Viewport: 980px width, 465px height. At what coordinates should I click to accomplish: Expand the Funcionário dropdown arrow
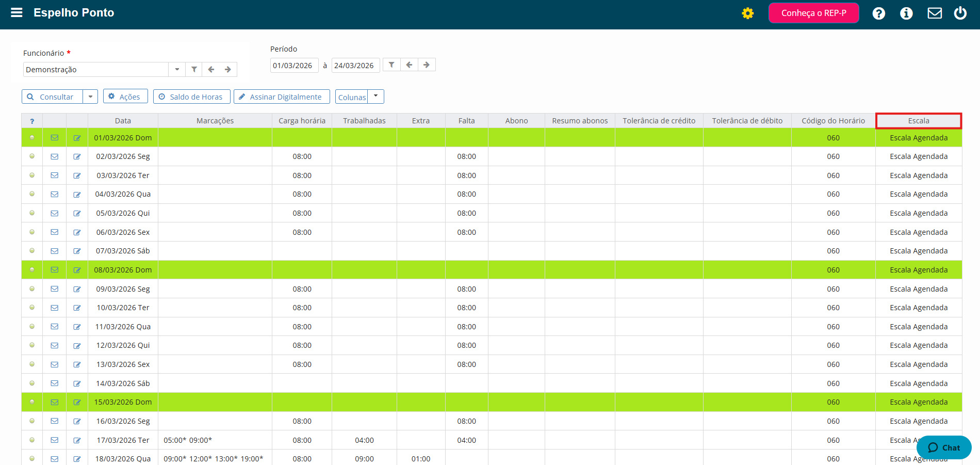click(177, 69)
